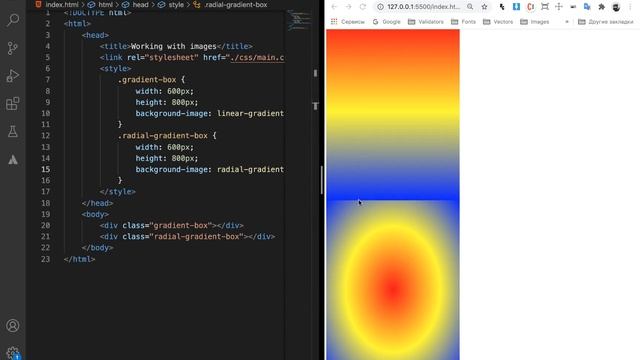Click the editor minimap preview
The height and width of the screenshot is (360, 640).
click(x=298, y=20)
